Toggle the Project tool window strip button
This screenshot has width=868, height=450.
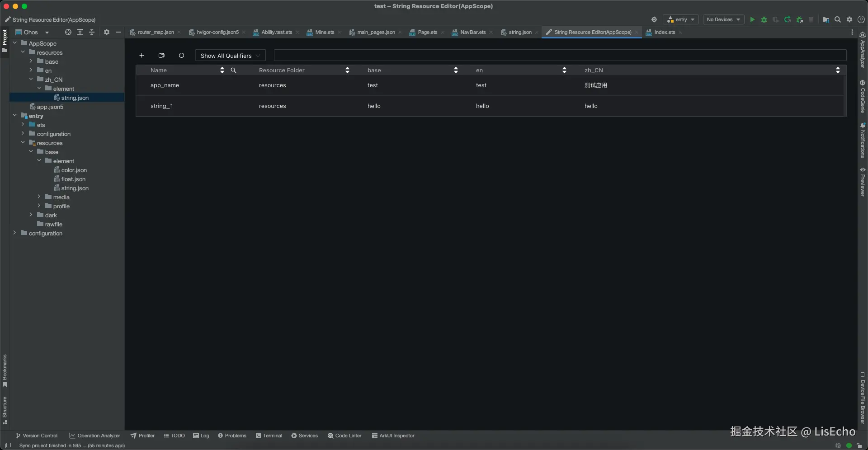5,41
